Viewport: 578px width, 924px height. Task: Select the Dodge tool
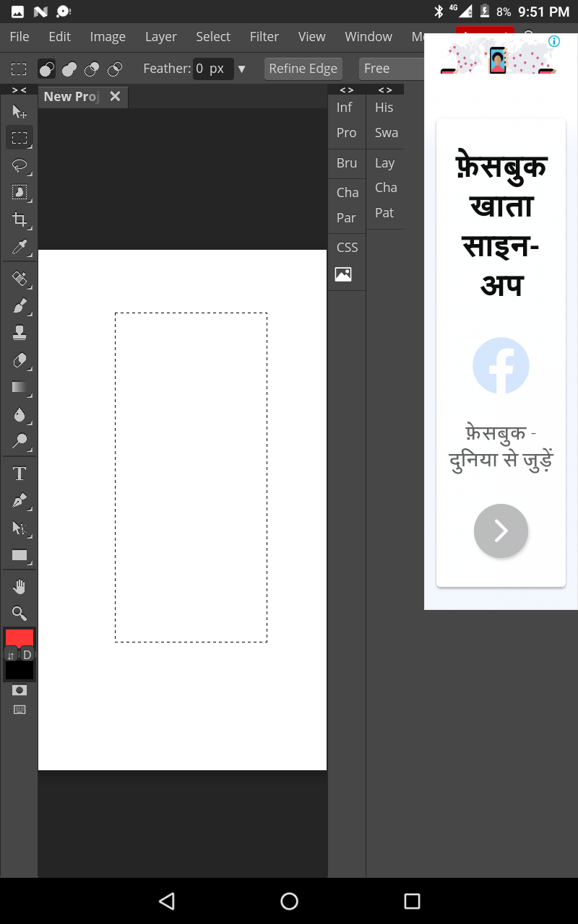pyautogui.click(x=20, y=441)
